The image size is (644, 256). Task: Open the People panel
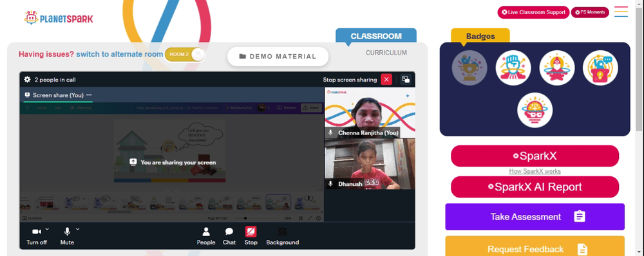click(206, 236)
